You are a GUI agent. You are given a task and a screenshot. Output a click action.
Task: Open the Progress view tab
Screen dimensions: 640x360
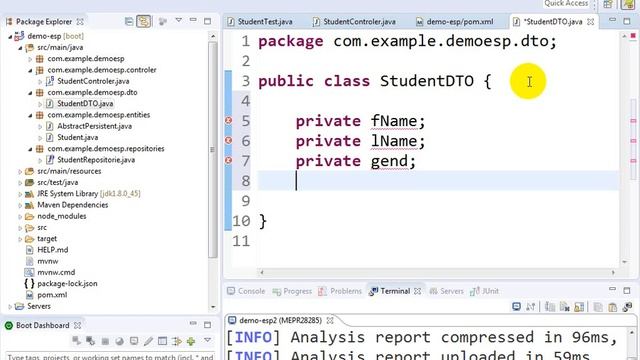(292, 291)
